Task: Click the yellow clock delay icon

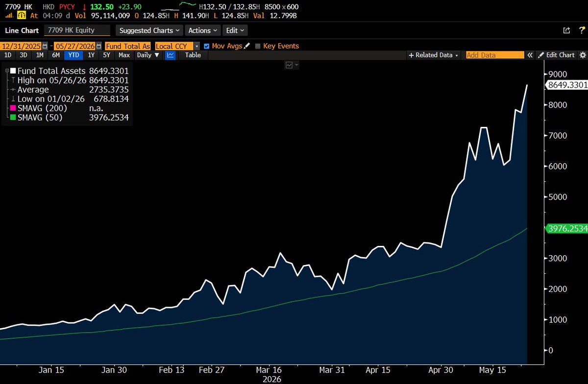Action: (x=21, y=16)
